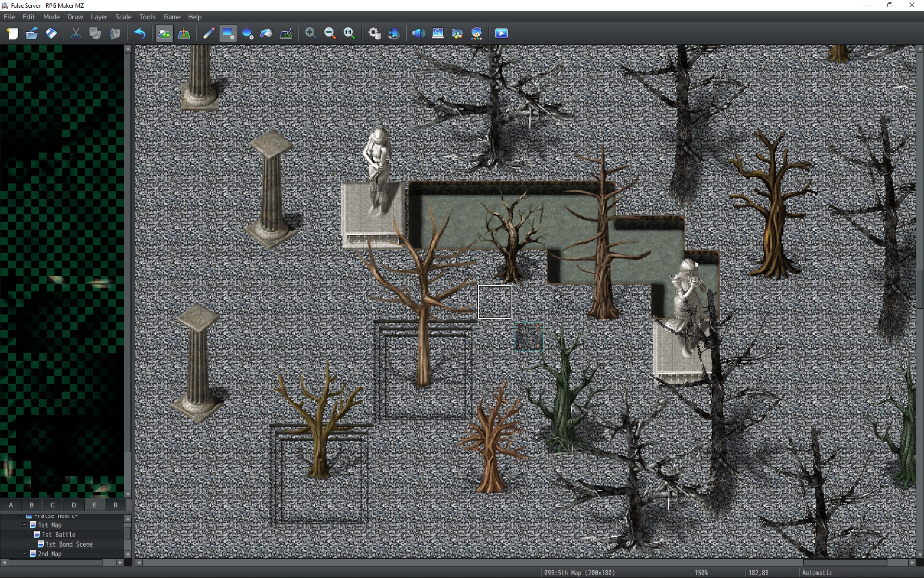Open the Database editor
This screenshot has width=924, height=578.
(x=374, y=33)
